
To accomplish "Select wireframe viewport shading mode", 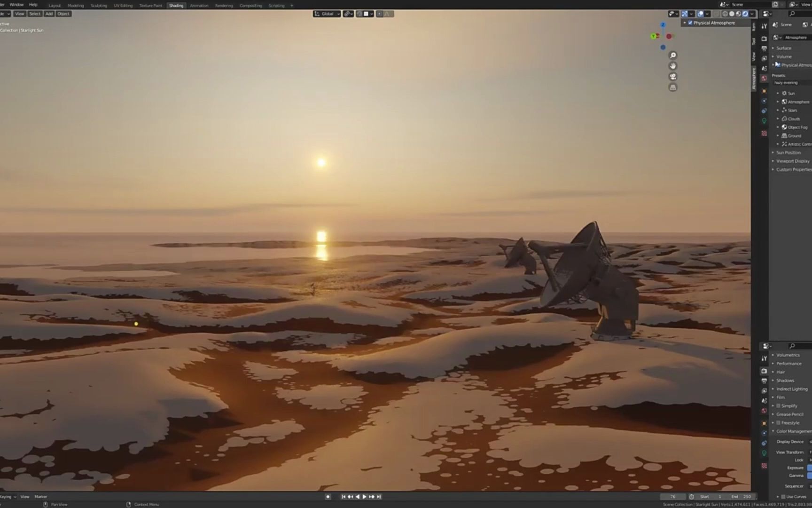I will tap(725, 14).
